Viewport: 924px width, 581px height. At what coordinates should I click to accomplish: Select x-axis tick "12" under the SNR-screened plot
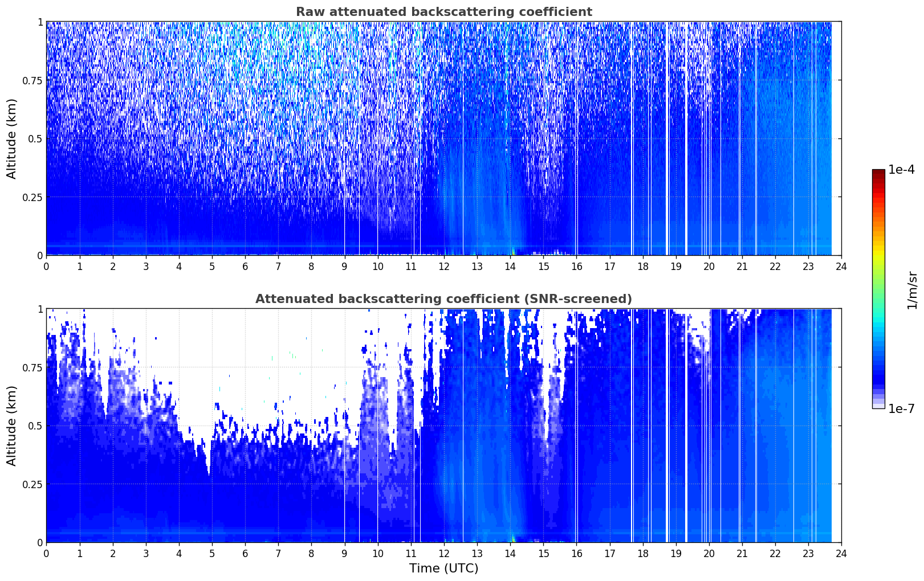click(x=443, y=553)
